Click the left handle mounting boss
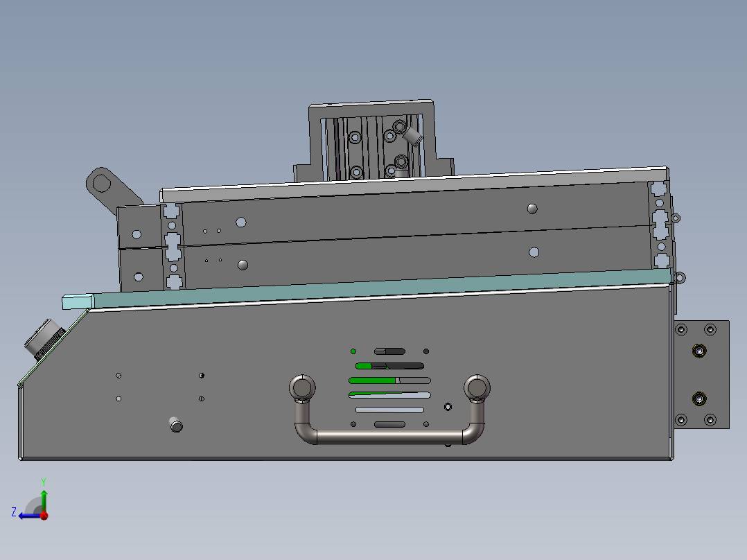This screenshot has width=747, height=560. pyautogui.click(x=302, y=387)
